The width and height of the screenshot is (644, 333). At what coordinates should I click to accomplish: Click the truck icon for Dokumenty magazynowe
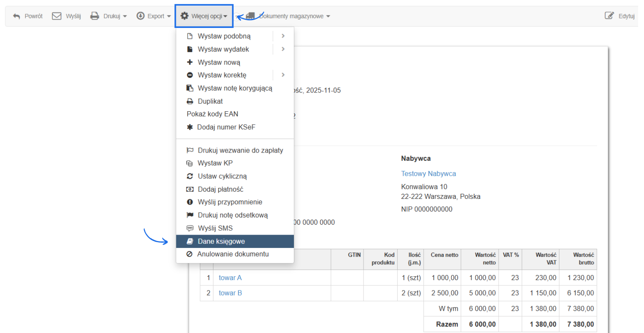(x=250, y=16)
